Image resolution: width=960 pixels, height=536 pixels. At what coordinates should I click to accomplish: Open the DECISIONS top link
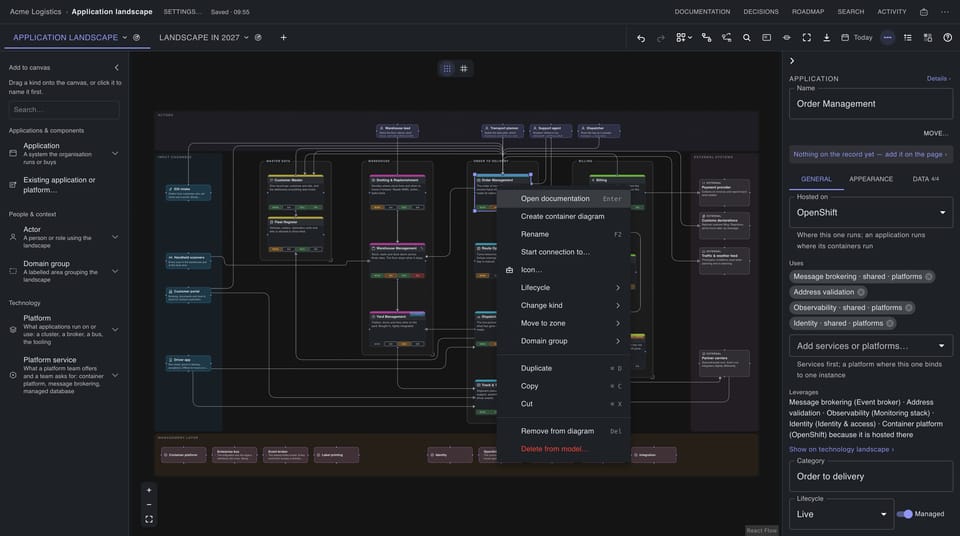click(x=761, y=12)
